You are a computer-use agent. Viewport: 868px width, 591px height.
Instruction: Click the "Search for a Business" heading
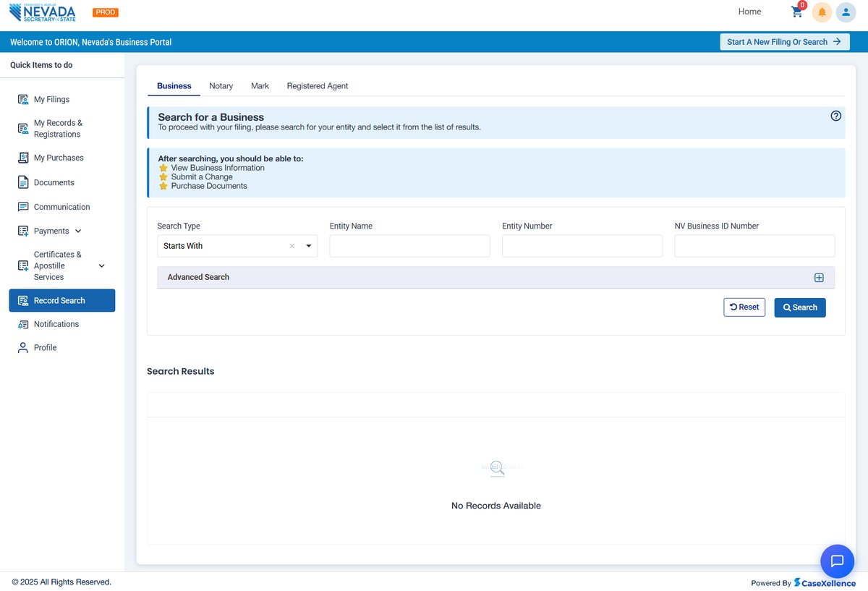tap(211, 117)
